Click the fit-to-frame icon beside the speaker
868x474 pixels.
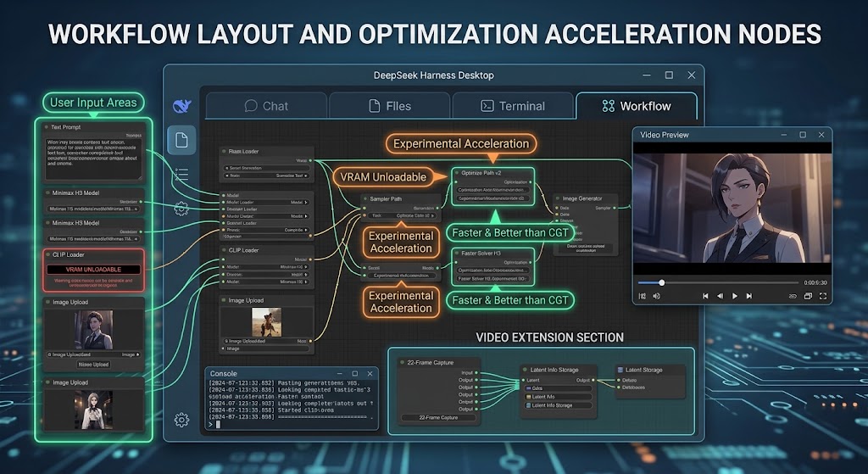pos(643,296)
